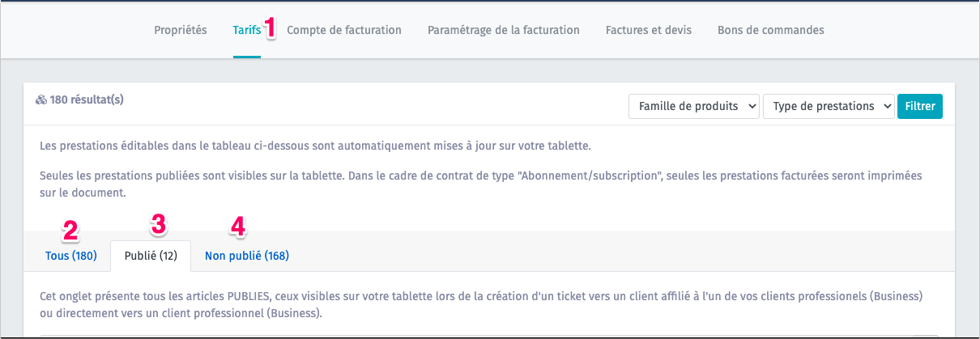Open the Factures et devis tab
980x339 pixels.
649,30
